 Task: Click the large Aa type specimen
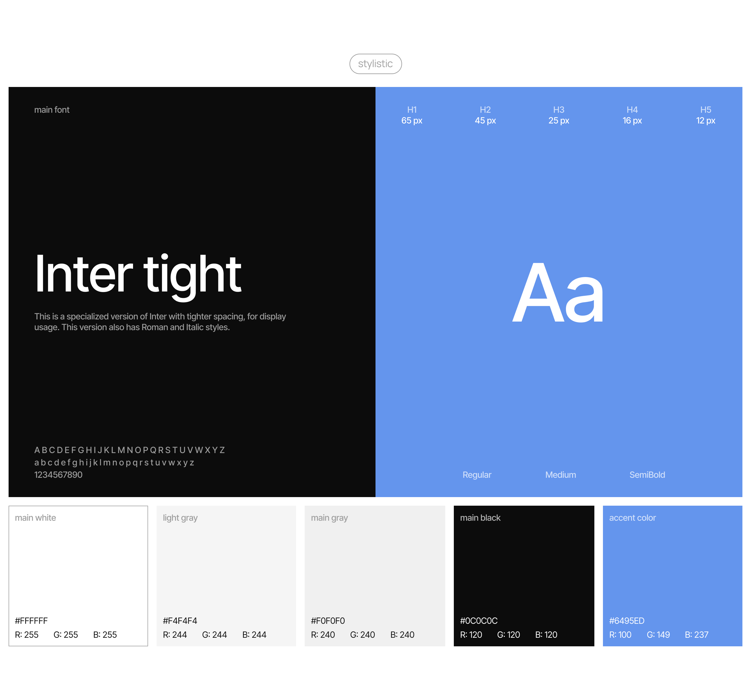coord(558,293)
